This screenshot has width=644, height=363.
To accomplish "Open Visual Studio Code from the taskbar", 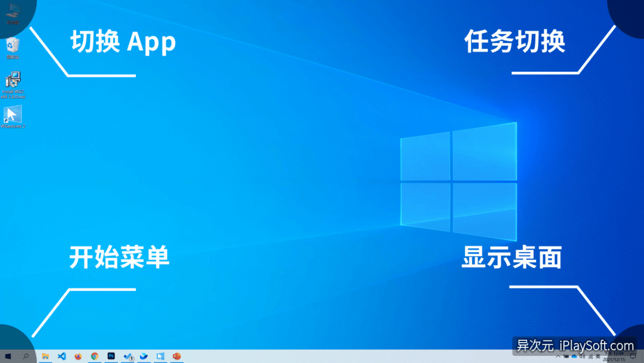I will click(61, 356).
